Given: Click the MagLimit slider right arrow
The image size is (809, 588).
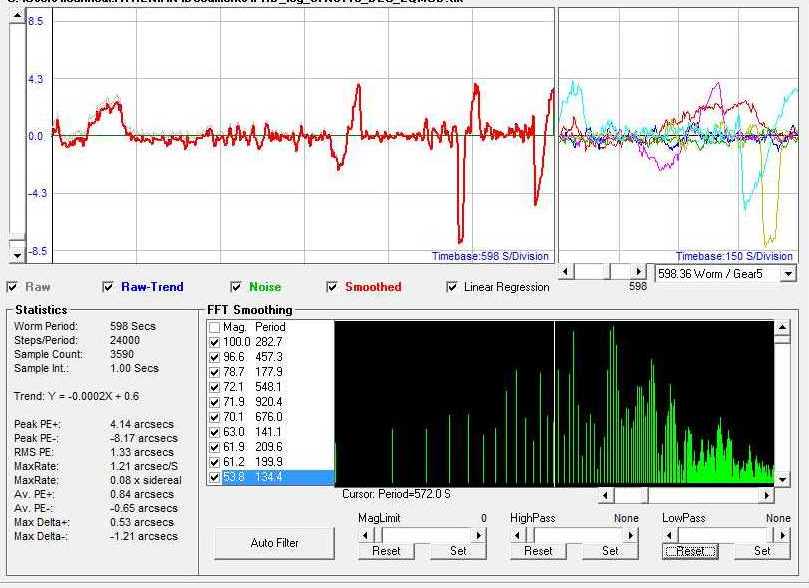Looking at the screenshot, I should click(479, 535).
